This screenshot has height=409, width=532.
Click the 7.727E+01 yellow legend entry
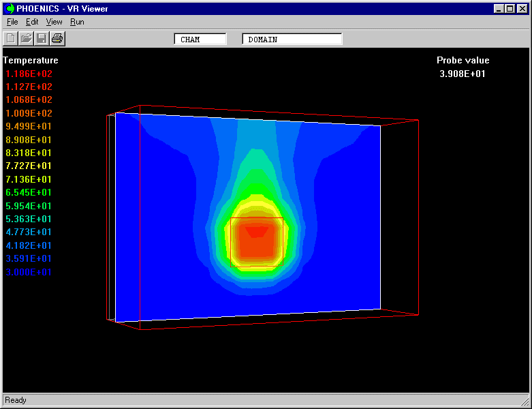[29, 166]
